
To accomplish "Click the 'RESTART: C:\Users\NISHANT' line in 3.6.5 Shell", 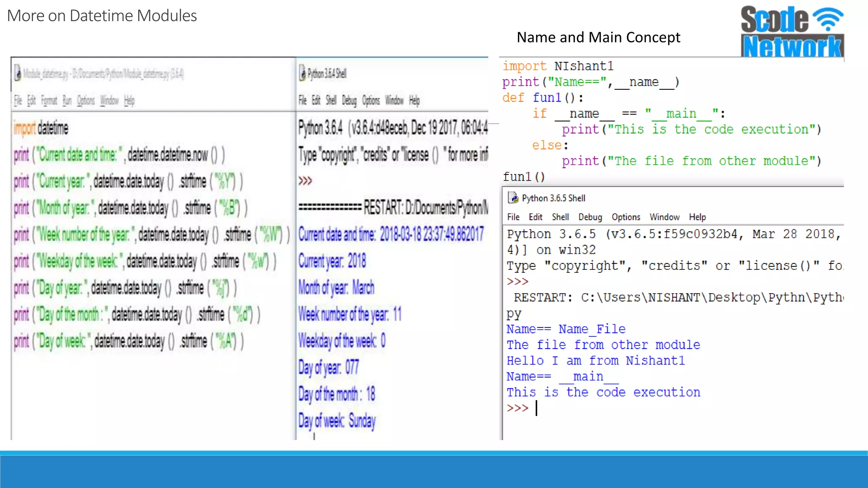I will click(x=679, y=297).
